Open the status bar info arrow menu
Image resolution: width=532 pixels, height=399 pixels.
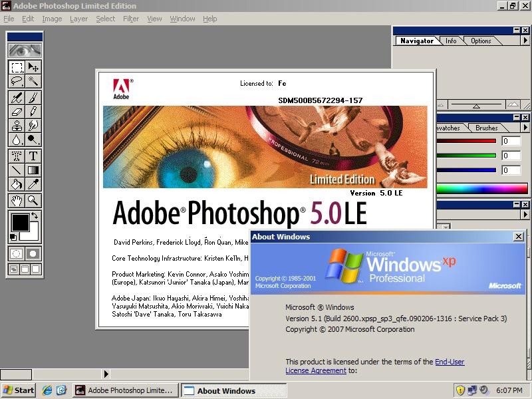tap(106, 374)
